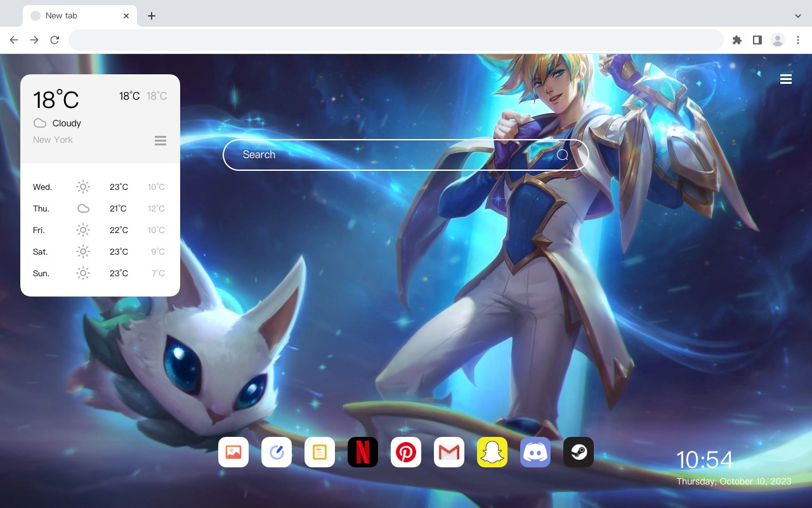Click the cloud icon beside Thu.

point(83,208)
